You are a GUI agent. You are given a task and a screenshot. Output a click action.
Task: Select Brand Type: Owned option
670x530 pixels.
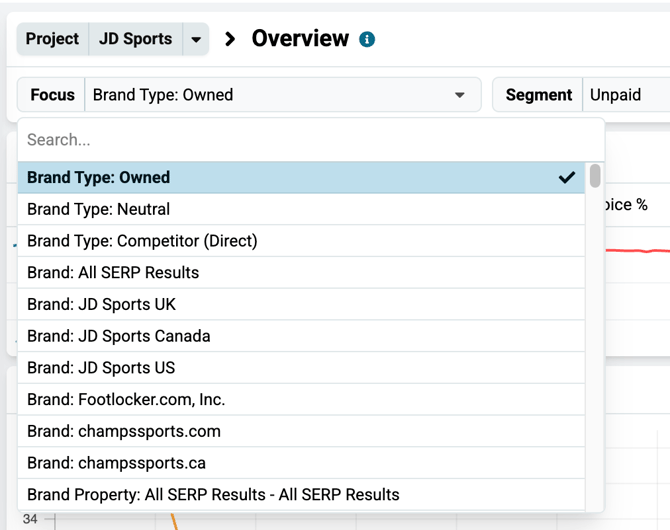point(301,177)
